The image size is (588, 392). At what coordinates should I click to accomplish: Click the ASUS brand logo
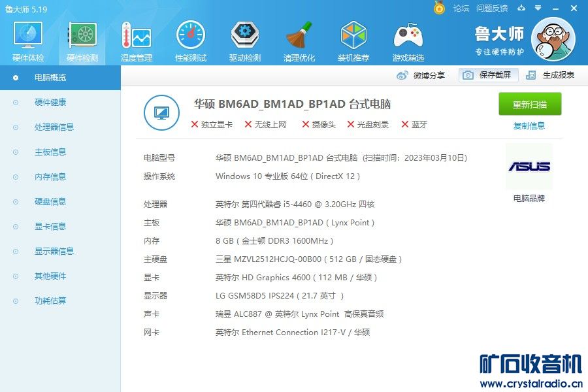click(529, 166)
